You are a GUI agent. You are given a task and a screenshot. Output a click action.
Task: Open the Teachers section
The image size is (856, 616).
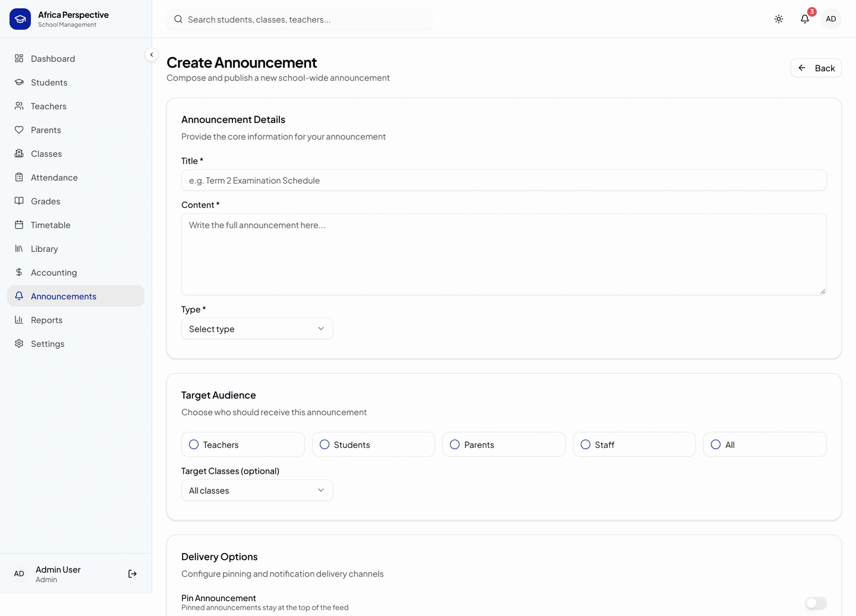point(75,106)
